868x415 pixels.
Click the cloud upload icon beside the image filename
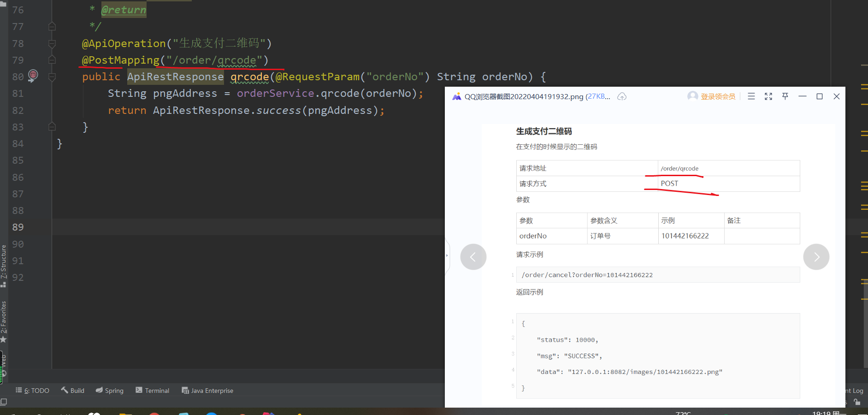tap(621, 96)
